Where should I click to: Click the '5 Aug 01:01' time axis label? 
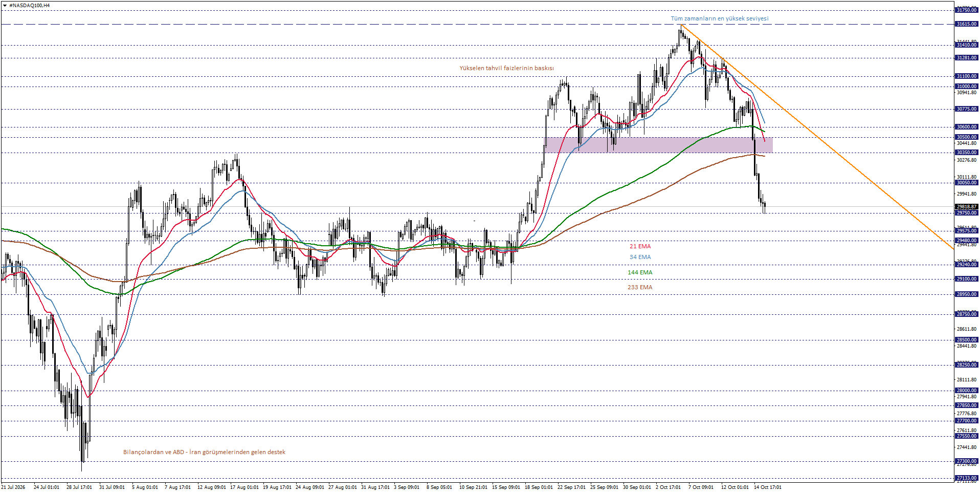click(145, 487)
